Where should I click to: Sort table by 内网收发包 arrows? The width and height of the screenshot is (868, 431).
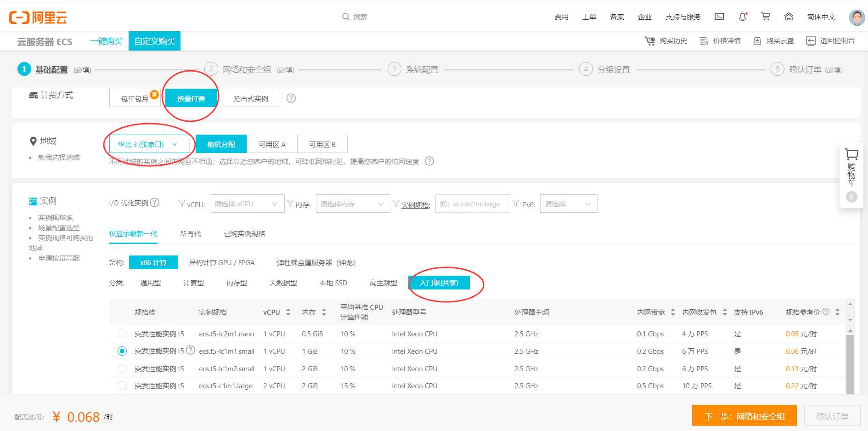(725, 312)
